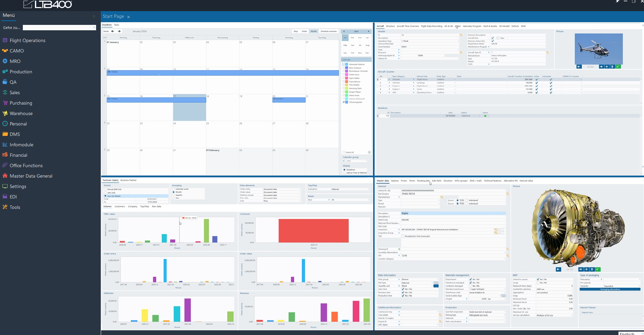Add a calendar with green plus icon

369,152
